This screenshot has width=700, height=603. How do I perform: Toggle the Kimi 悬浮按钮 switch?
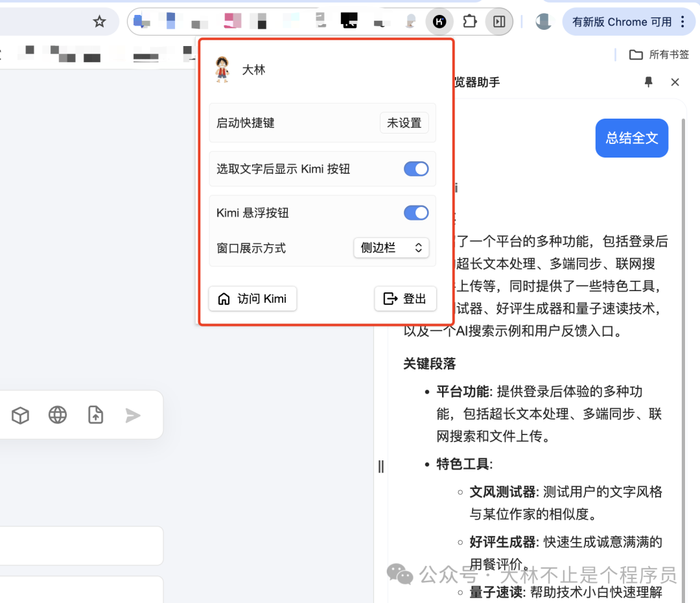(416, 213)
